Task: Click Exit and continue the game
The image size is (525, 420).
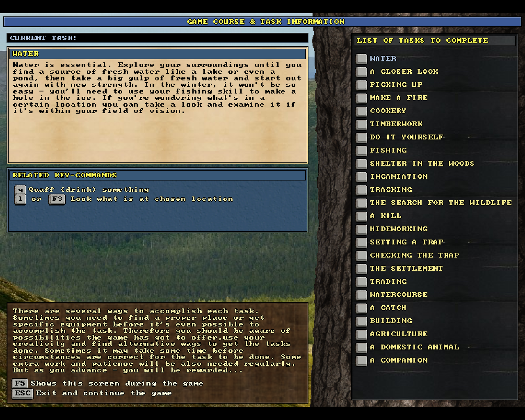Action: (x=103, y=393)
